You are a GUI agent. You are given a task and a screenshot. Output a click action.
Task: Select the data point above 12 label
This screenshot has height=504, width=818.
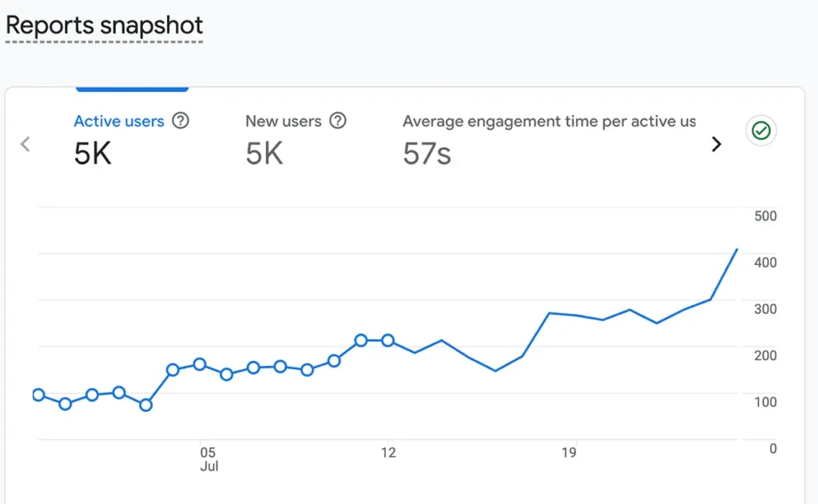coord(387,341)
